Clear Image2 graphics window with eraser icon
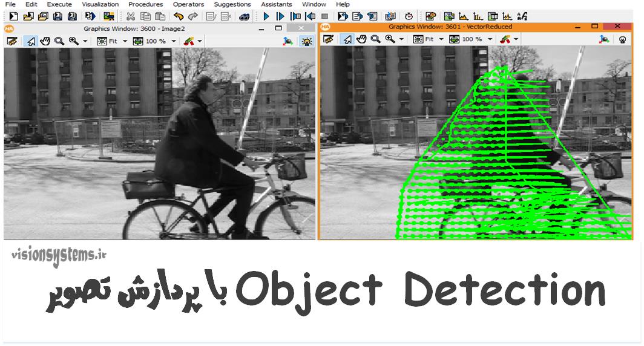644x346 pixels. (12, 41)
